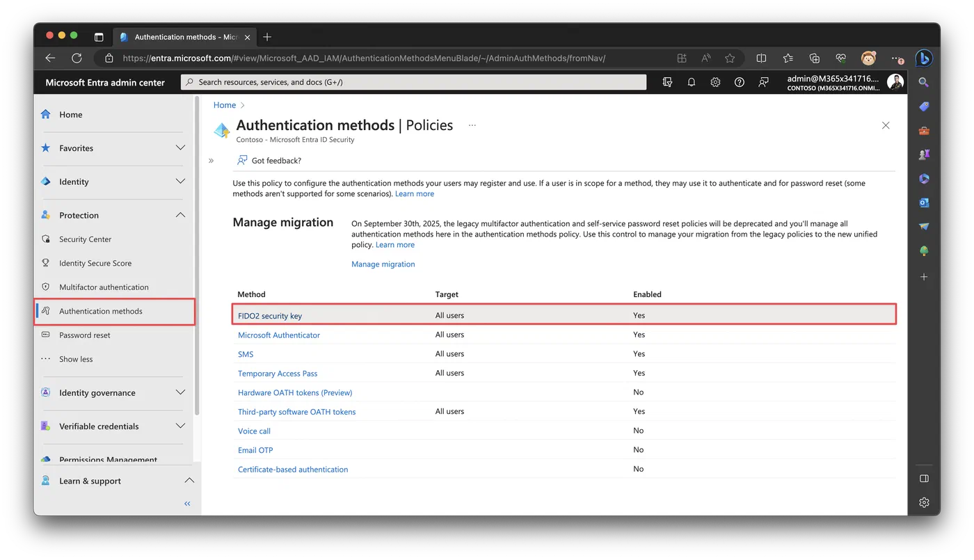Viewport: 974px width, 560px height.
Task: Open Bing Copilot icon in the browser corner
Action: (923, 58)
